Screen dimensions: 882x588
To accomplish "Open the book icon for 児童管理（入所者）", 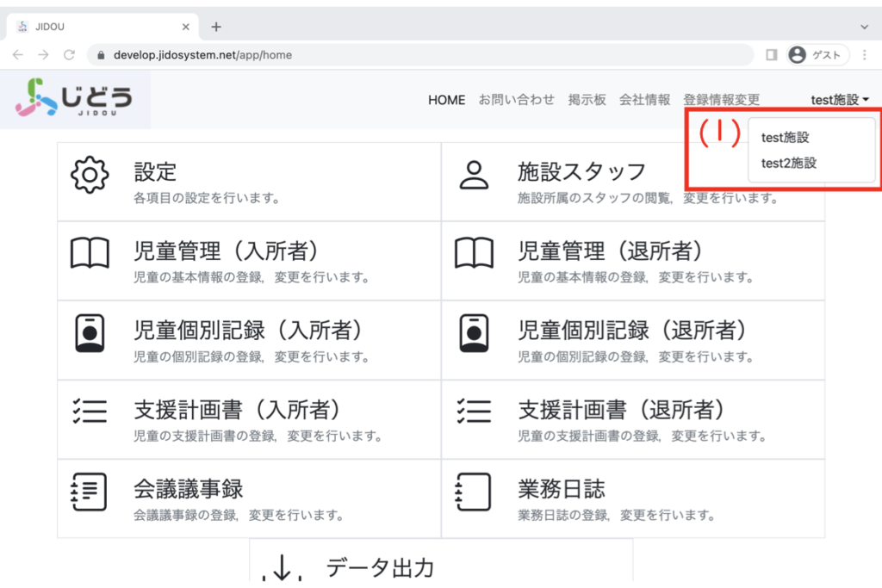I will coord(89,254).
